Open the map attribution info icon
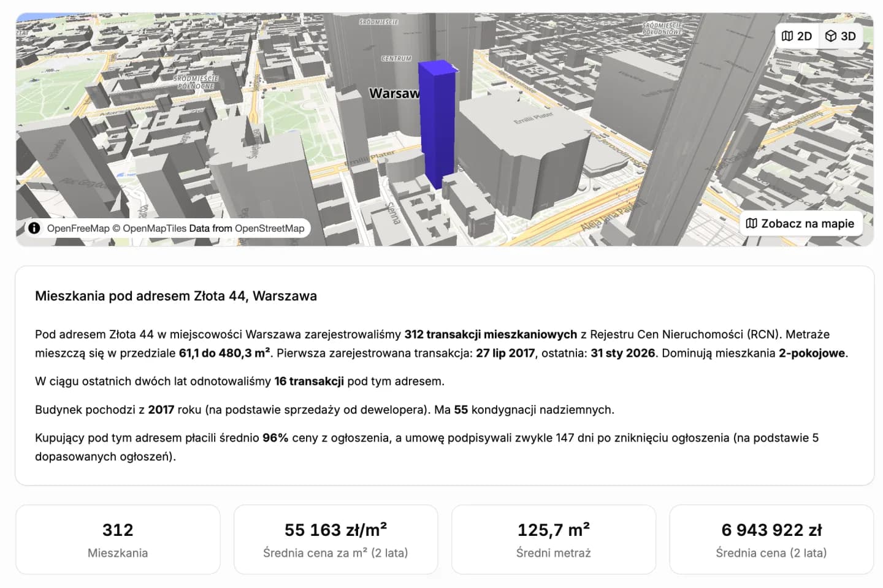 click(x=34, y=228)
